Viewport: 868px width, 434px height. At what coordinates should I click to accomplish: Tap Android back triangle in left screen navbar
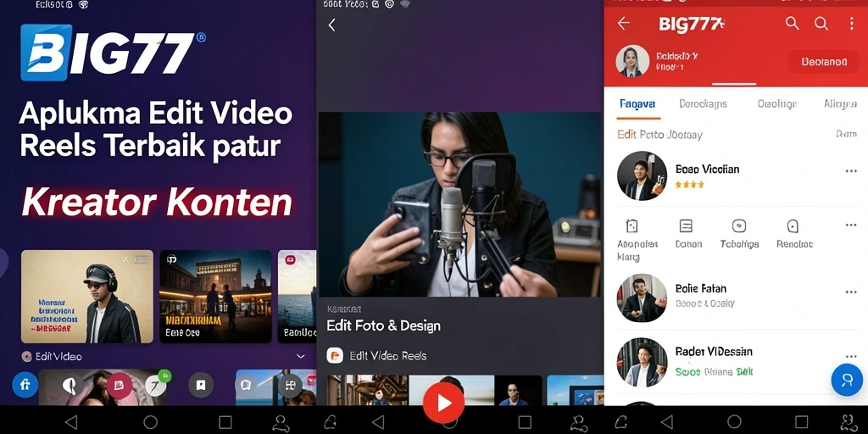(71, 422)
